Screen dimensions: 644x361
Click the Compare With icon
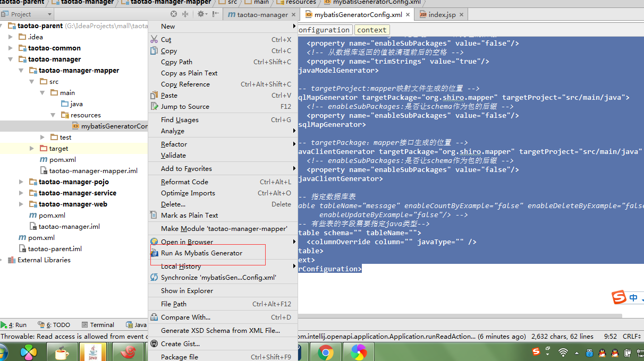(154, 317)
